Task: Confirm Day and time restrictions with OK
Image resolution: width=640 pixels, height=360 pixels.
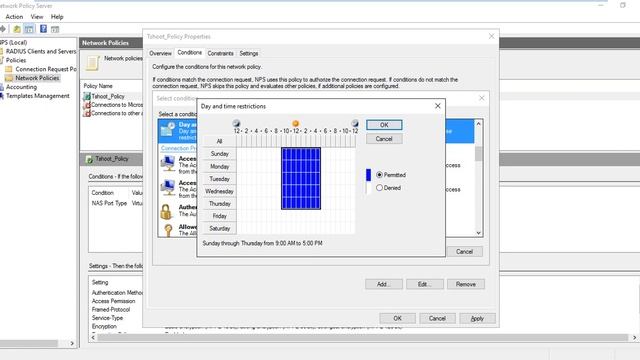Action: click(384, 125)
